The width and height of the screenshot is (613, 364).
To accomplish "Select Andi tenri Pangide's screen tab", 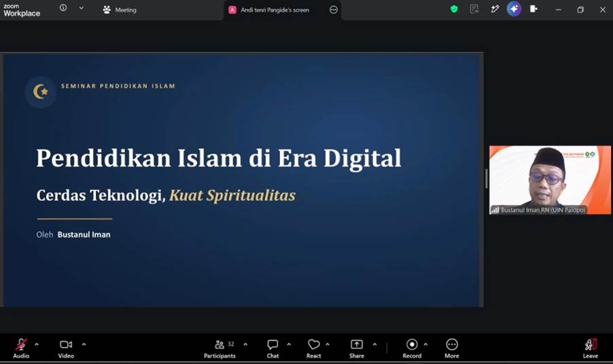I will coord(275,10).
